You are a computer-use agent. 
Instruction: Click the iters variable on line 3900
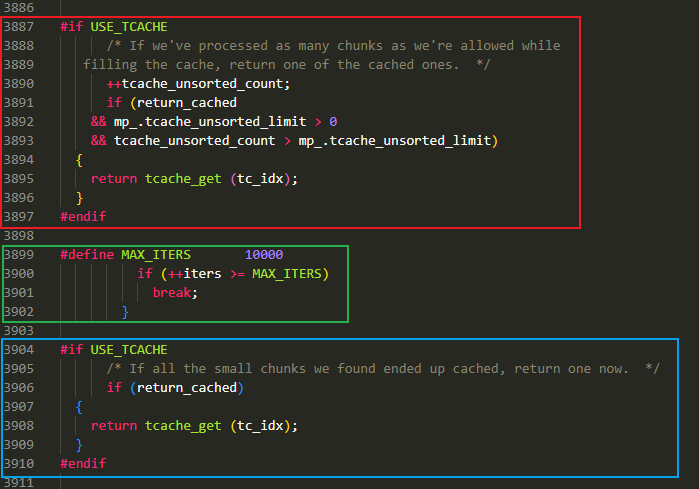[202, 274]
